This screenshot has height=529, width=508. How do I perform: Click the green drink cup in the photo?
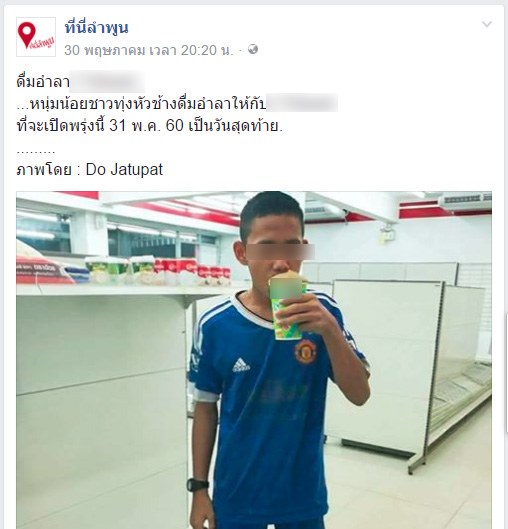[x=288, y=306]
